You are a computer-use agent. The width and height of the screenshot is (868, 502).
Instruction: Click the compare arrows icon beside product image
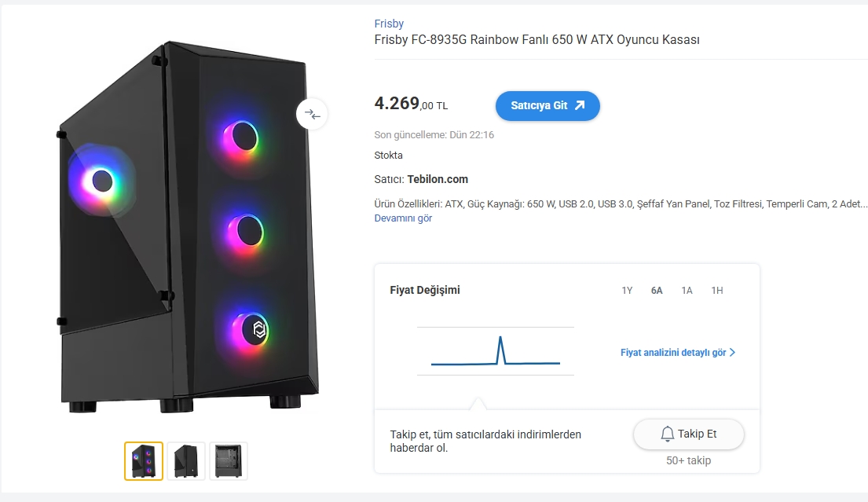[x=312, y=114]
